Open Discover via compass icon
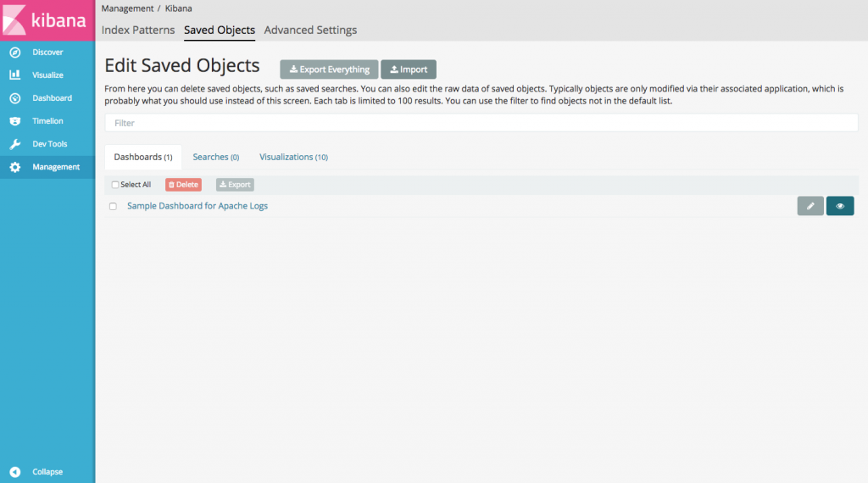868x483 pixels. (15, 52)
